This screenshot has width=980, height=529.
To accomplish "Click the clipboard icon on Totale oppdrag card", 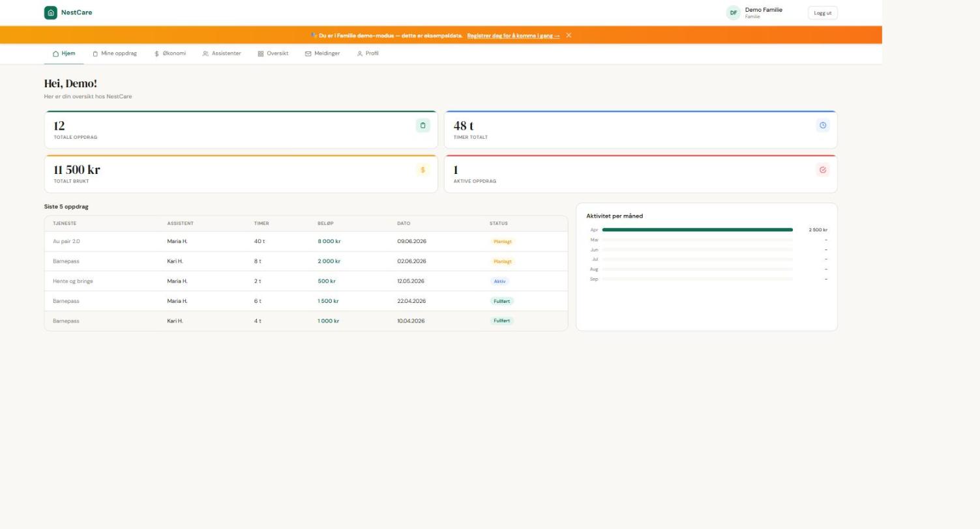I will point(423,126).
